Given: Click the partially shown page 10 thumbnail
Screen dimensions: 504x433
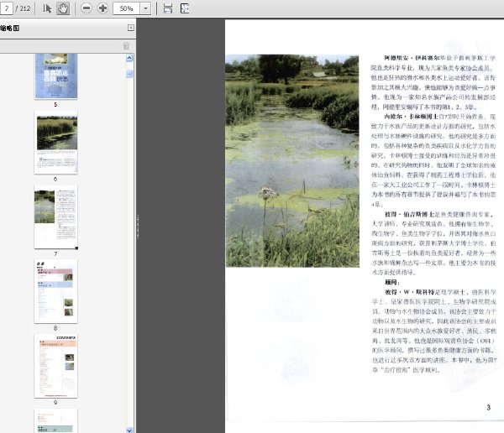Looking at the screenshot, I should click(56, 420).
